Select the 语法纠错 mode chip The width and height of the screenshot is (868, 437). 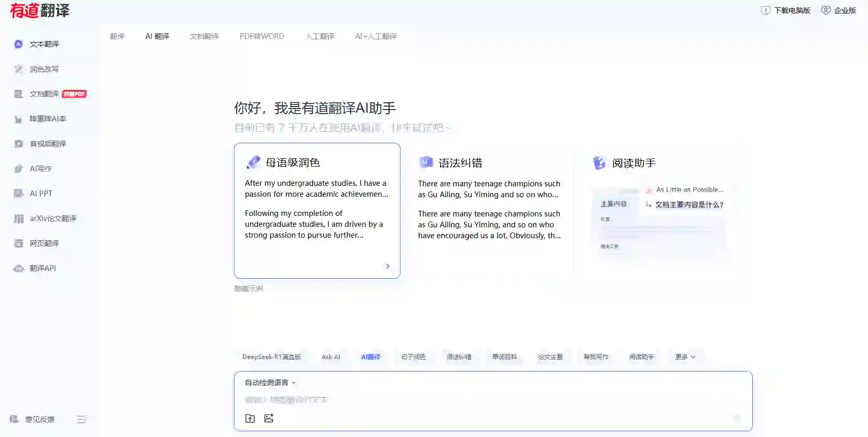point(459,357)
